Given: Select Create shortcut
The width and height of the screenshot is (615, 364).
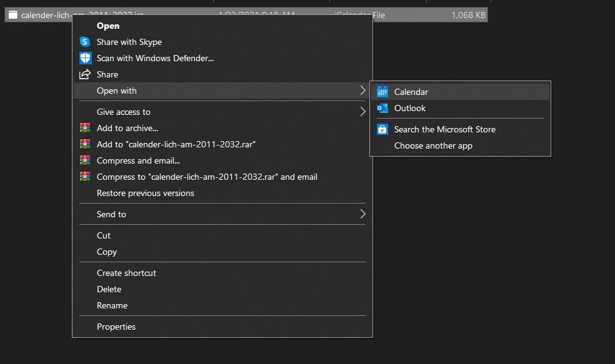Looking at the screenshot, I should point(222,273).
